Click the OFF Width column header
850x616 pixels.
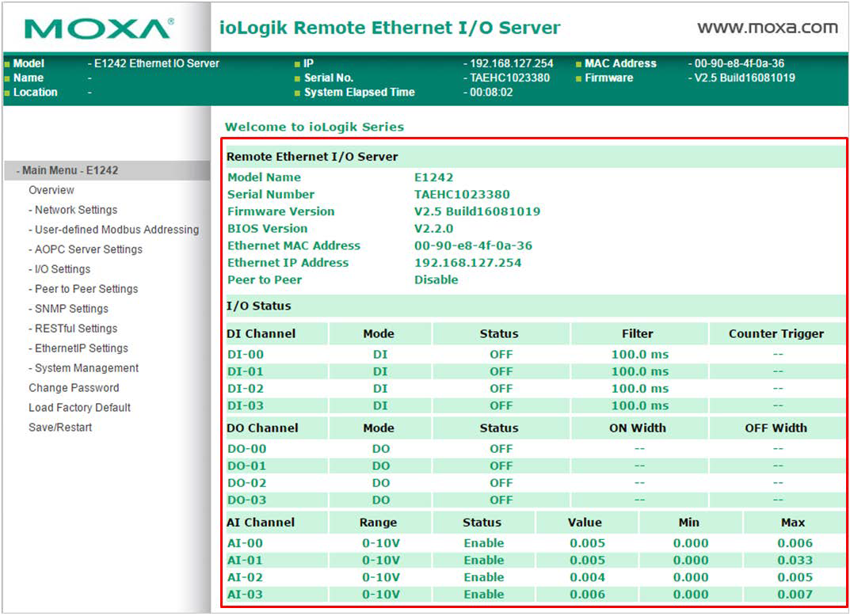click(x=776, y=428)
